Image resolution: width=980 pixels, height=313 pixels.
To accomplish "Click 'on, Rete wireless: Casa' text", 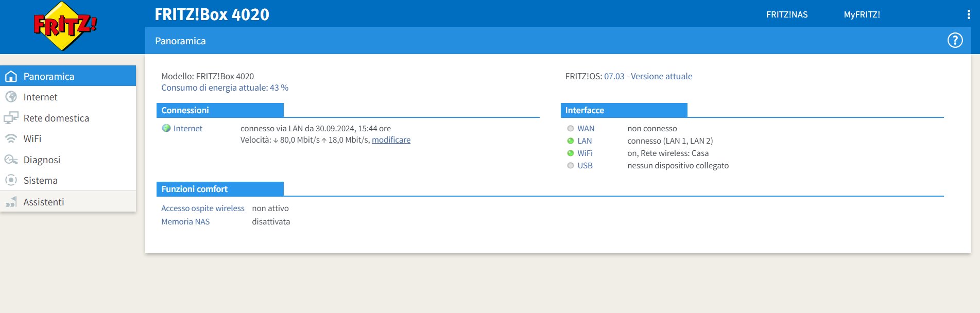I will [x=668, y=153].
